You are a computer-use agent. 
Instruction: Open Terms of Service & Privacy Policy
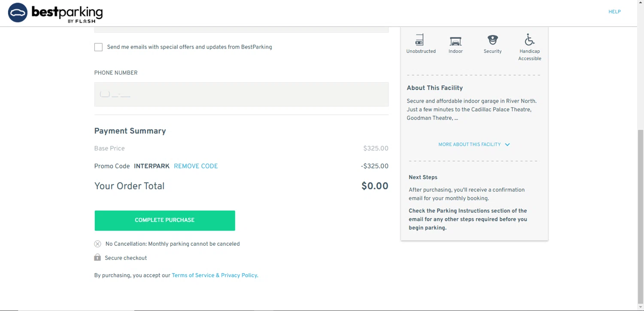coord(215,275)
